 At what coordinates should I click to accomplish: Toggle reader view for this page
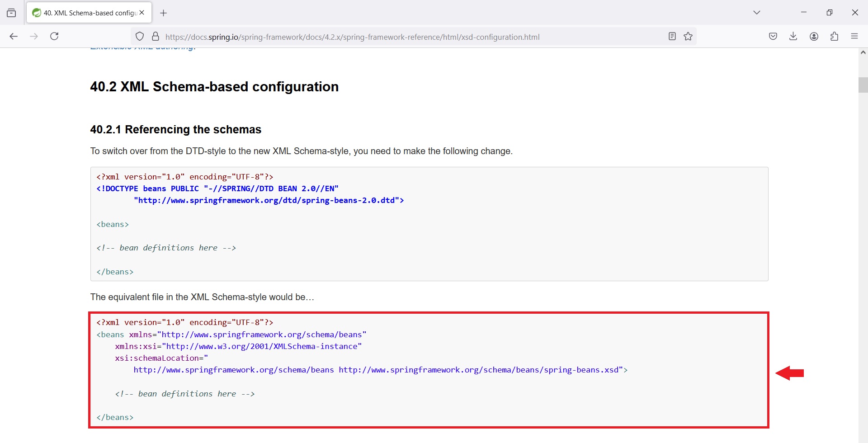[672, 37]
